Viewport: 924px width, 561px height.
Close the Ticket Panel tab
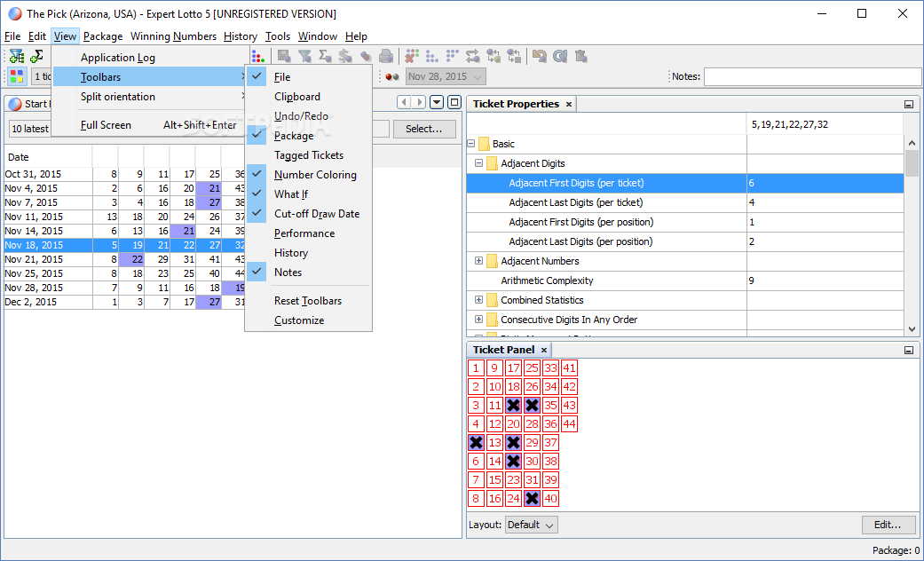pos(544,350)
